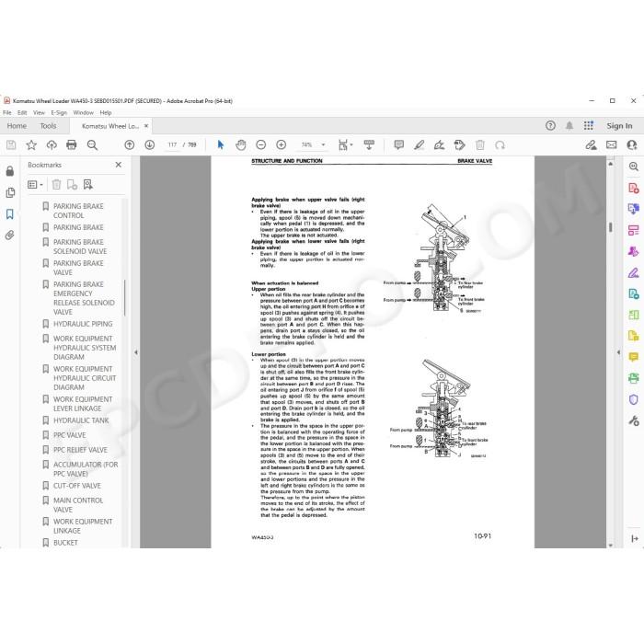Choose the selection arrow tool
Image resolution: width=644 pixels, height=644 pixels.
(221, 145)
